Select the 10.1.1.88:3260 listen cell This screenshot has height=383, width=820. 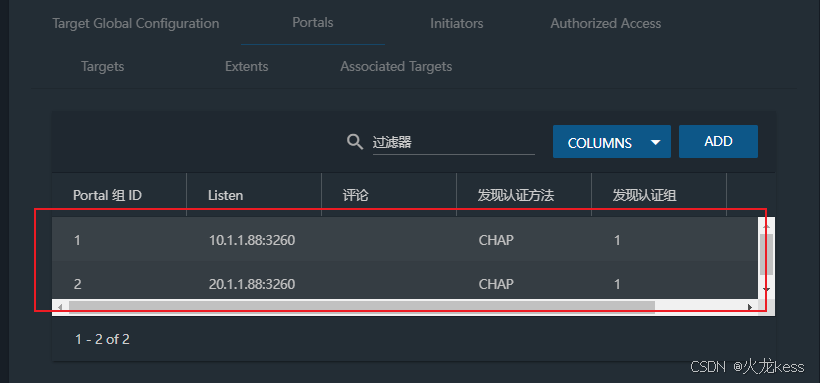coord(252,240)
